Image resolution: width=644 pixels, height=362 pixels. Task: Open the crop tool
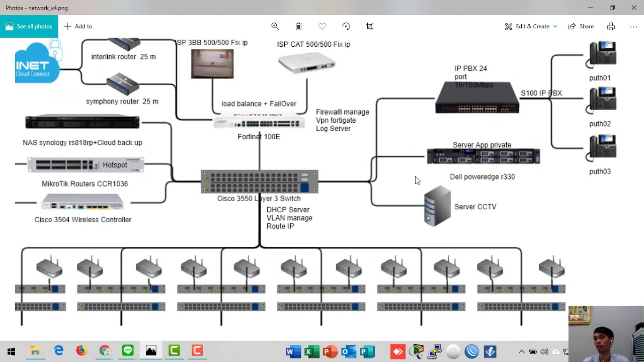point(370,26)
